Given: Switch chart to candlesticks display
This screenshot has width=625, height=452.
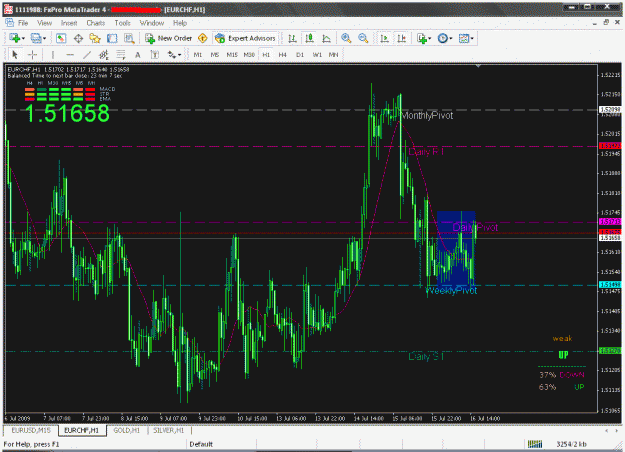Looking at the screenshot, I should (309, 38).
